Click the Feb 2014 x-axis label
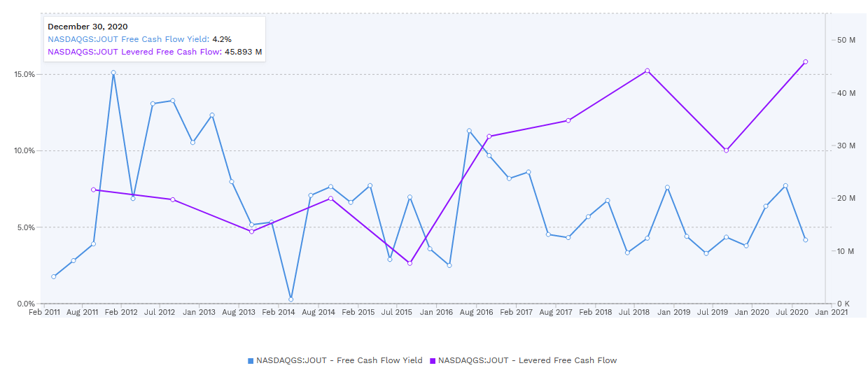The width and height of the screenshot is (868, 368). pyautogui.click(x=279, y=313)
